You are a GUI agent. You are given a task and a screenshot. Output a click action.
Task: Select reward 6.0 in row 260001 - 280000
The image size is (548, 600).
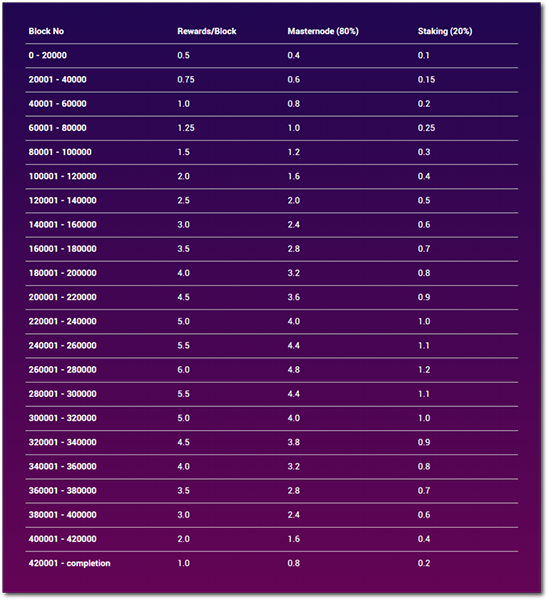click(183, 370)
